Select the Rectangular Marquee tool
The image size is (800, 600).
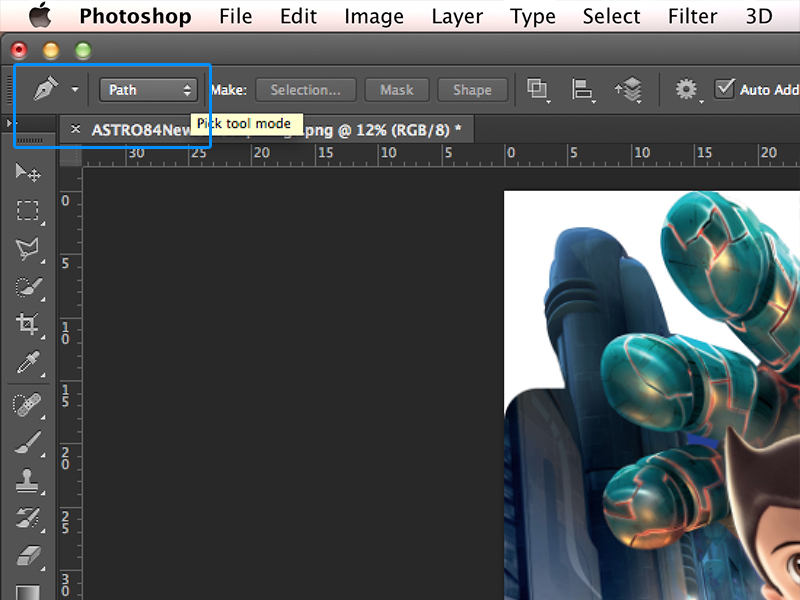[x=28, y=210]
